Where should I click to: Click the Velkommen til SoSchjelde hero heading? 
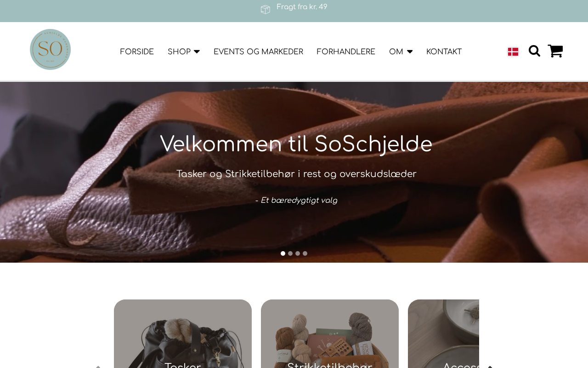[296, 144]
